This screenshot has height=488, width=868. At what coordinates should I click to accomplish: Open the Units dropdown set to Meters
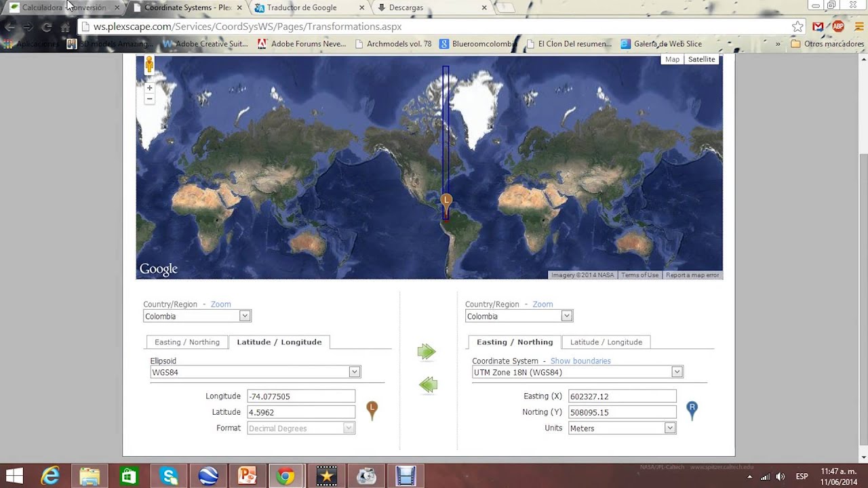tap(622, 428)
